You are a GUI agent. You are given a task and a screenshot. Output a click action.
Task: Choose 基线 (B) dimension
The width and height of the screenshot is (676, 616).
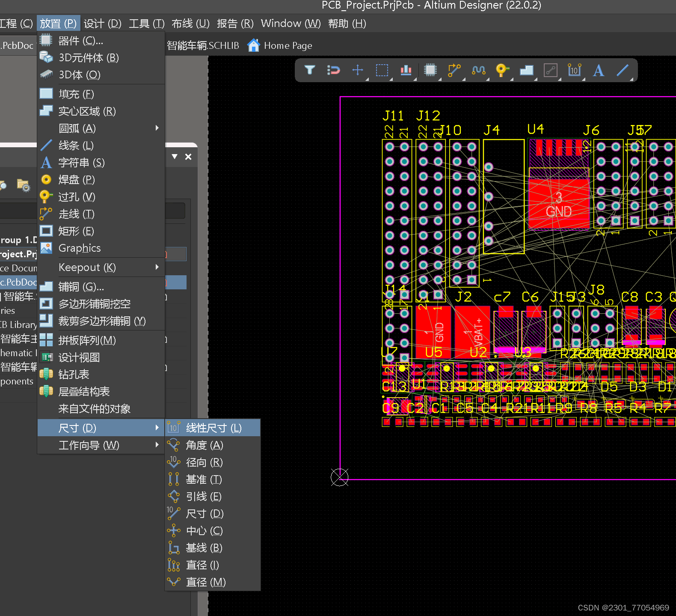click(x=213, y=548)
